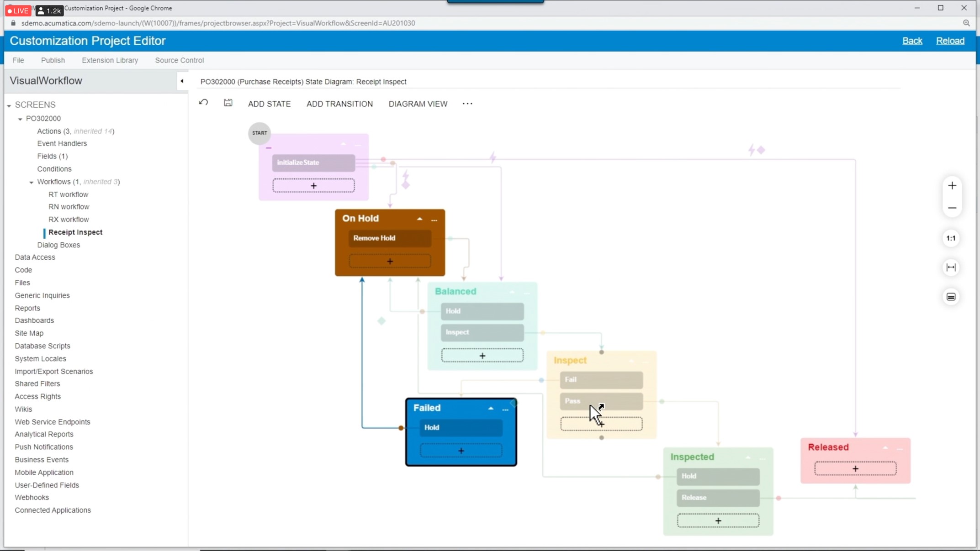Collapse the VisualWorkflow navigation panel
Screen dimensions: 980x551
(x=182, y=81)
